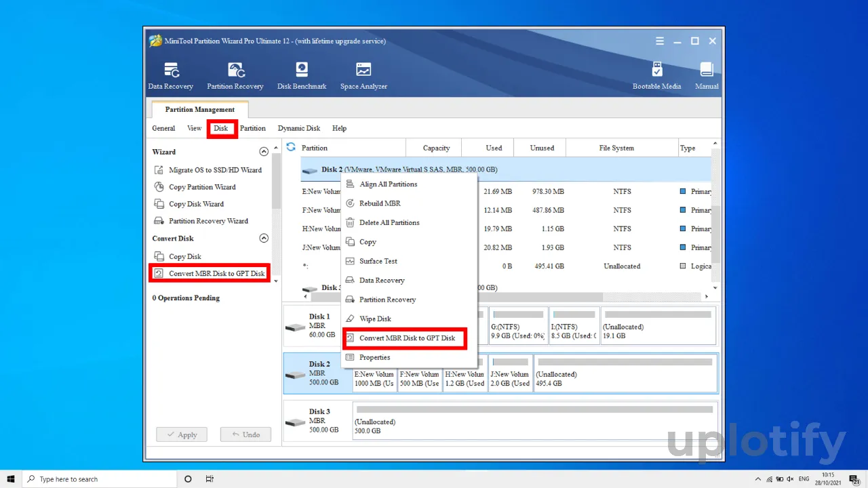Sort by the Type column header

pyautogui.click(x=695, y=148)
